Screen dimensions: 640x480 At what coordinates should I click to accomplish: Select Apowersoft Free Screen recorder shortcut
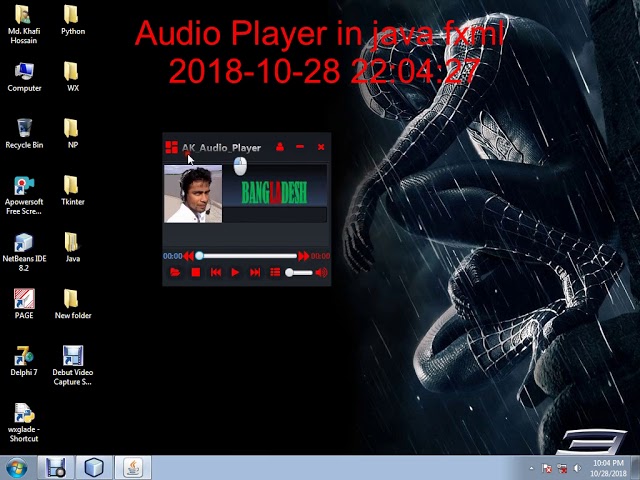pyautogui.click(x=24, y=196)
